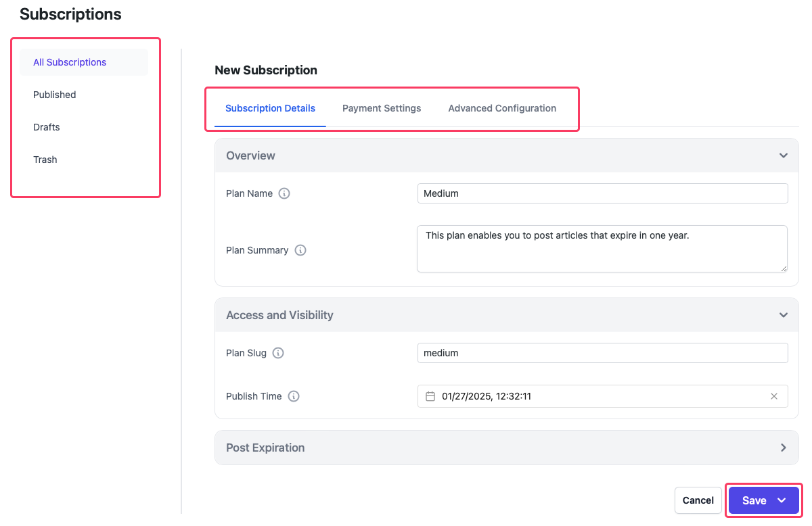Click the Access and Visibility header title

click(279, 315)
